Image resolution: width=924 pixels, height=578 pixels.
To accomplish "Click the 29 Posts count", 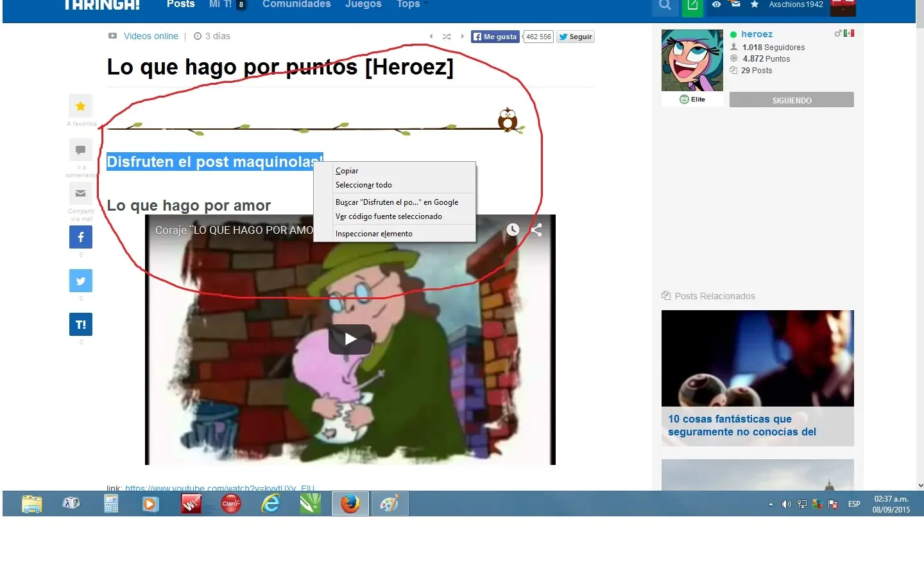I will (x=757, y=71).
